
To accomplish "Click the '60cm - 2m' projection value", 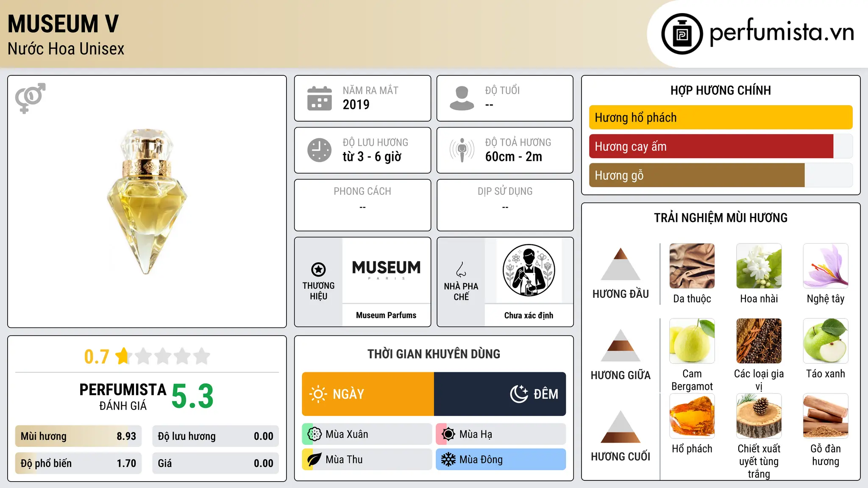I will click(514, 157).
